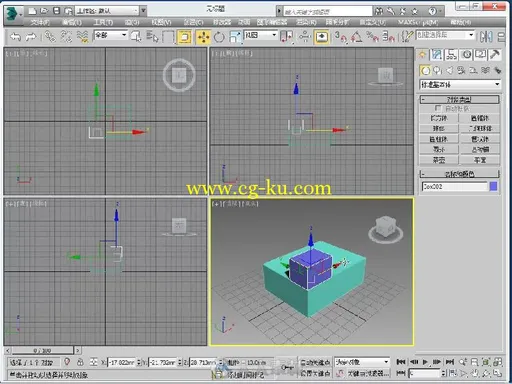Viewport: 512px width, 384px height.
Task: Open the Views menu
Action: point(161,22)
